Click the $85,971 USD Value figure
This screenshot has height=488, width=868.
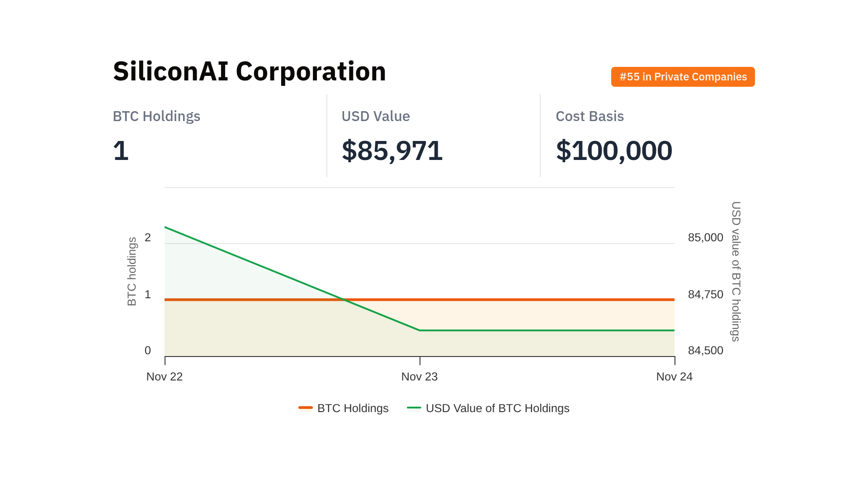(x=392, y=150)
